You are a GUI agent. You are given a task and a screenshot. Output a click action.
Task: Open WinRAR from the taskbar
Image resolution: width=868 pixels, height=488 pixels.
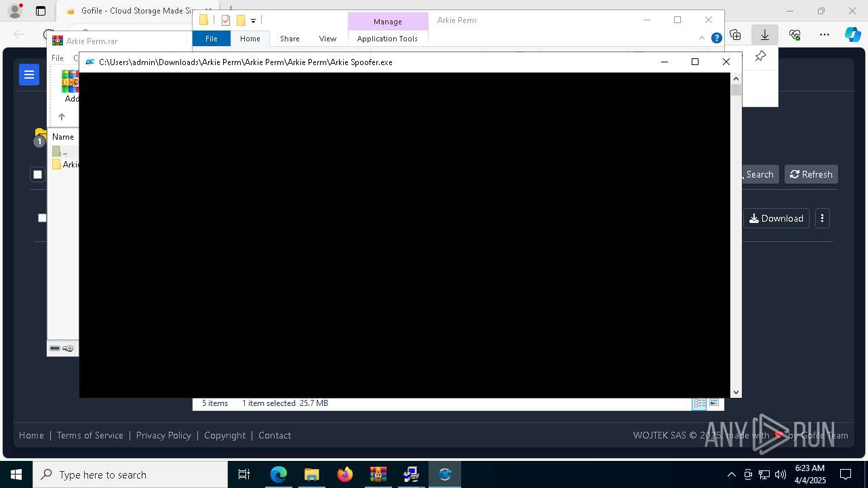pyautogui.click(x=378, y=474)
